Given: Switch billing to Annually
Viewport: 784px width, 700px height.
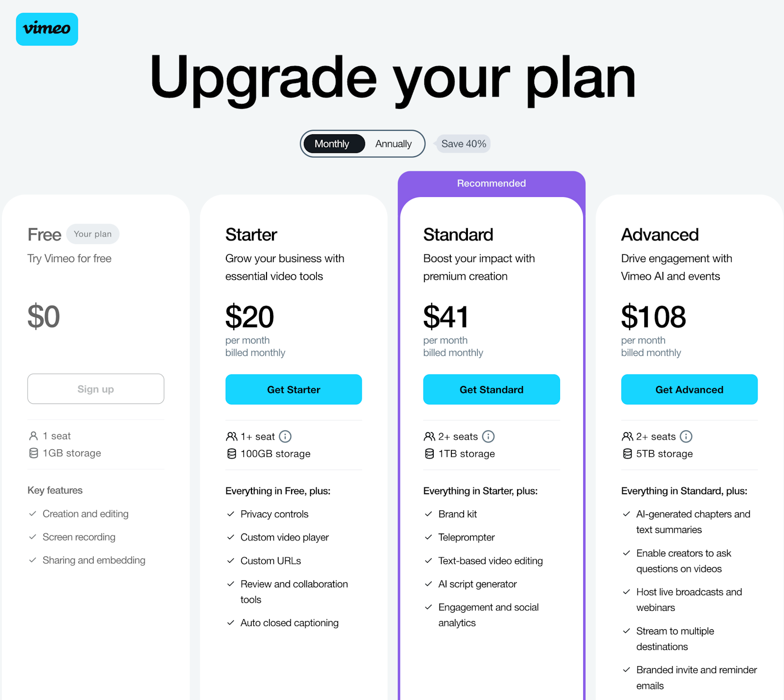Looking at the screenshot, I should pos(393,144).
